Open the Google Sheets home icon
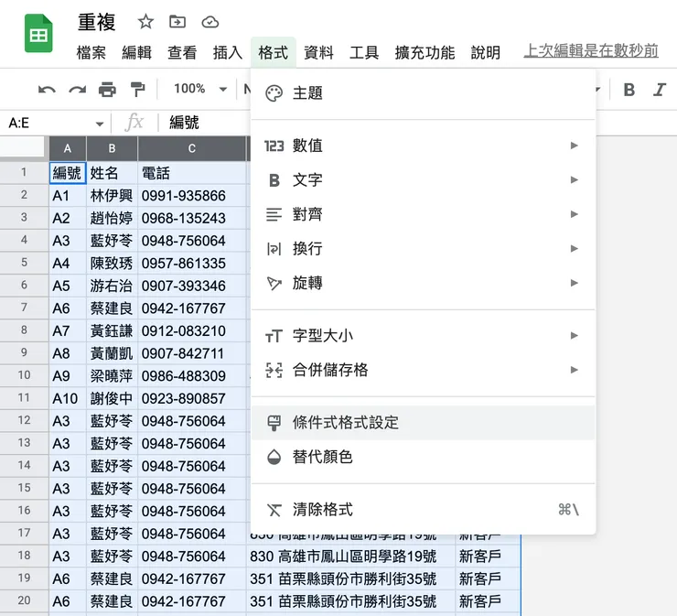Image resolution: width=677 pixels, height=616 pixels. (38, 33)
